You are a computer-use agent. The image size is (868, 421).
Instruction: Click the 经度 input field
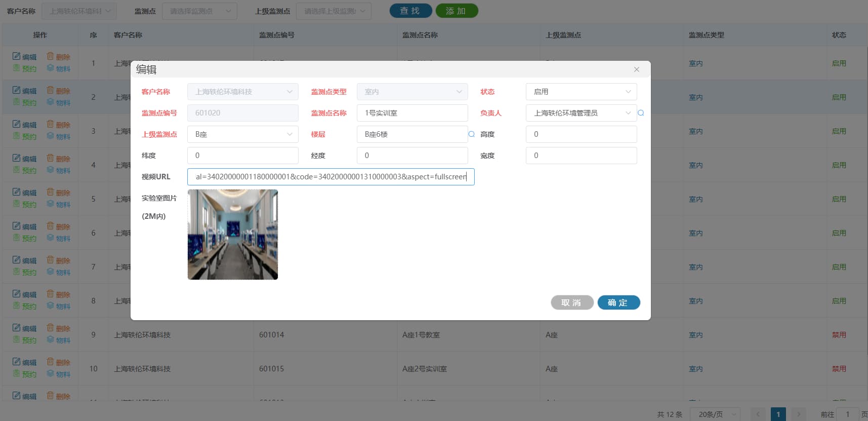point(412,156)
